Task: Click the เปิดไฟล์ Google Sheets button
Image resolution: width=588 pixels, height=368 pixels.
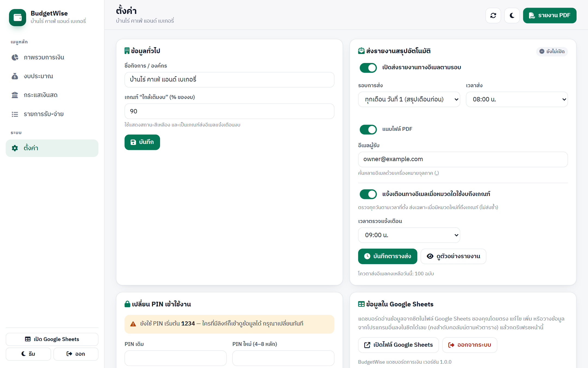Action: [398, 345]
